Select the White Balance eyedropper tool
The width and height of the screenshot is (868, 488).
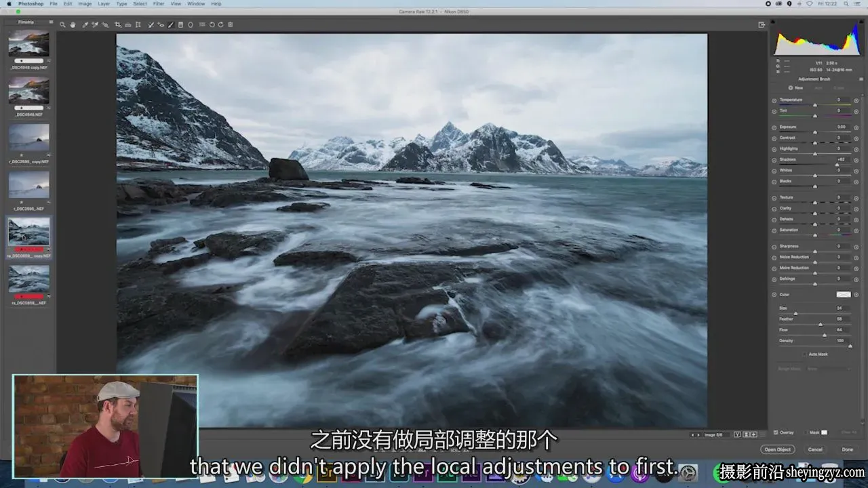[x=85, y=24]
